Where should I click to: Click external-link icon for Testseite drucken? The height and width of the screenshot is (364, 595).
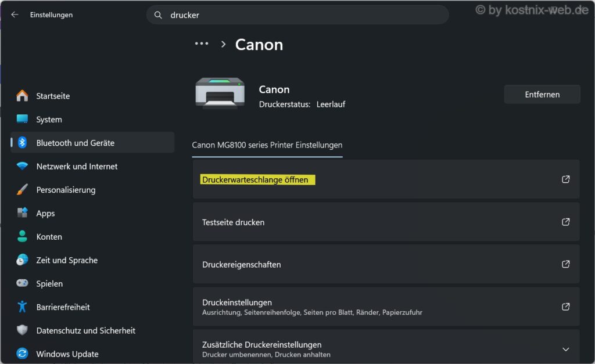point(566,221)
